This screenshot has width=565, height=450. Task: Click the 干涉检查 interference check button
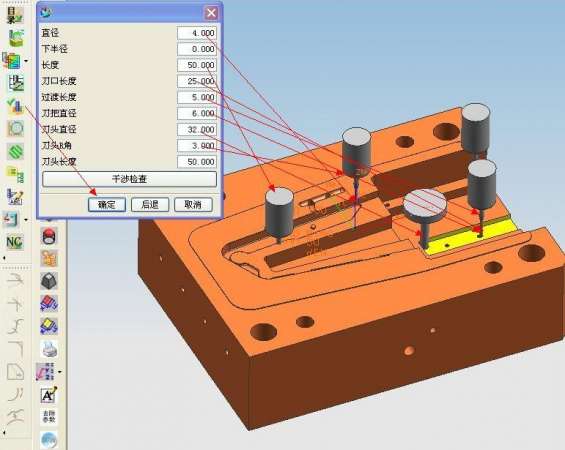pyautogui.click(x=129, y=179)
